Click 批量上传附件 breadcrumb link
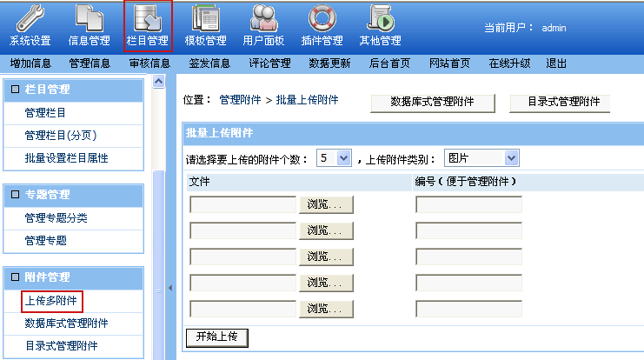 307,100
